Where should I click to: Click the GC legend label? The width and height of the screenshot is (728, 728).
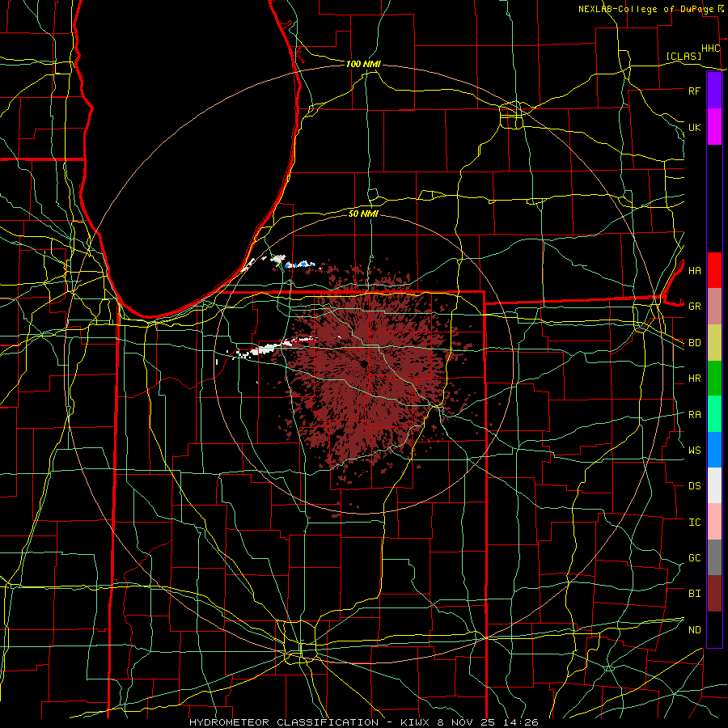coord(694,558)
